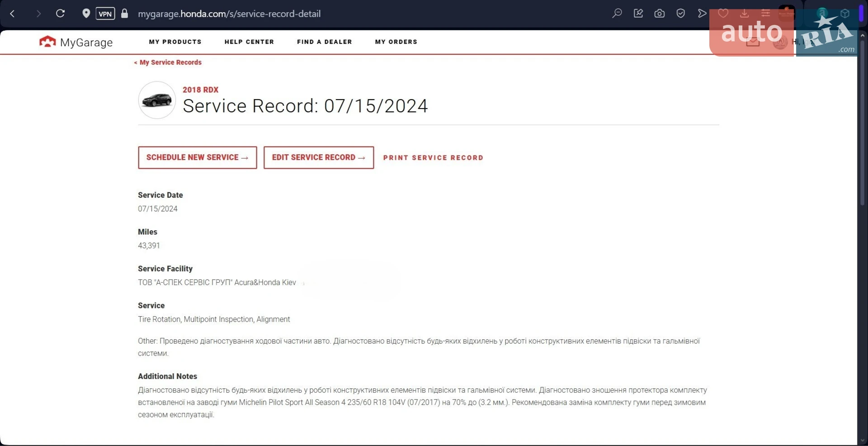View site security via the lock icon
The width and height of the screenshot is (868, 446).
click(125, 14)
